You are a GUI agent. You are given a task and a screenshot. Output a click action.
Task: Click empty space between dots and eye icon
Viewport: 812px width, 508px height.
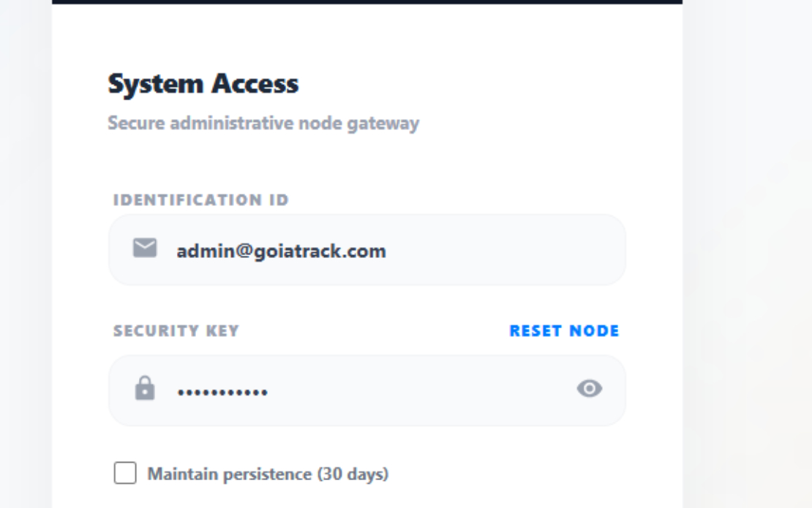pyautogui.click(x=419, y=390)
